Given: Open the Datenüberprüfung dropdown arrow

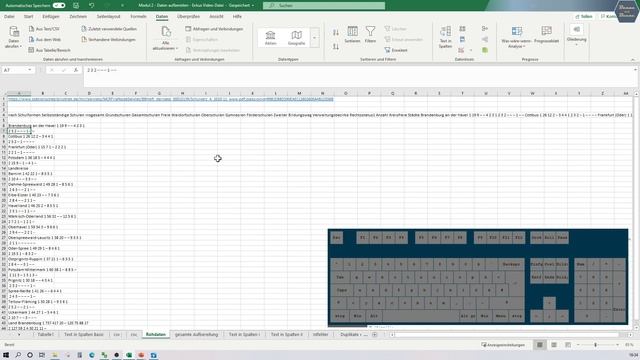Looking at the screenshot, I should click(x=471, y=50).
